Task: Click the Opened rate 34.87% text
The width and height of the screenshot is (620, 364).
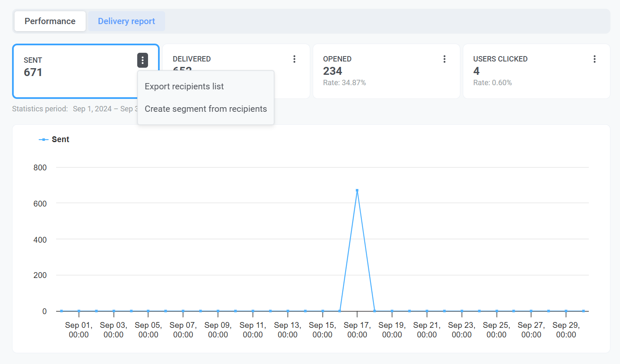Action: click(344, 83)
